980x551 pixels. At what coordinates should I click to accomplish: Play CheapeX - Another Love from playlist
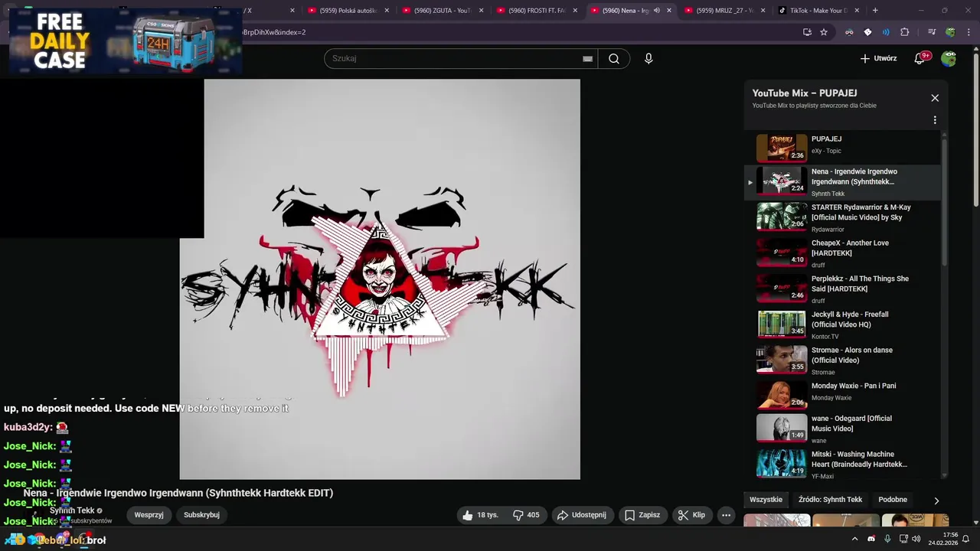pyautogui.click(x=842, y=253)
